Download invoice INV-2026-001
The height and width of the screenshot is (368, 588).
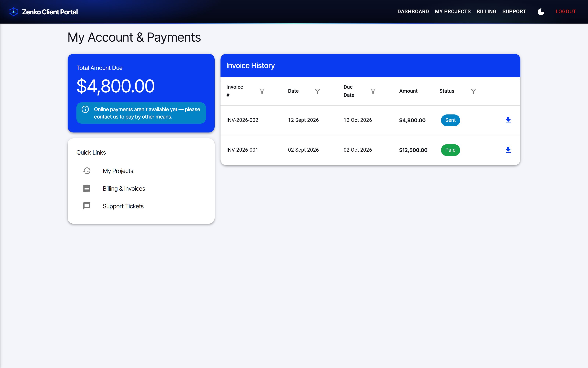(508, 150)
